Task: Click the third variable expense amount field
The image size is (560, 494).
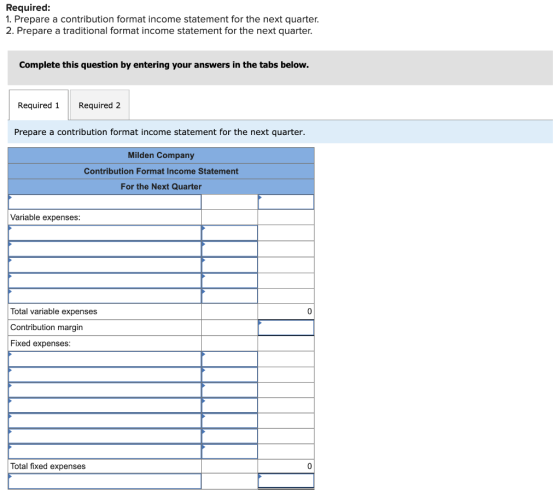Action: [229, 265]
